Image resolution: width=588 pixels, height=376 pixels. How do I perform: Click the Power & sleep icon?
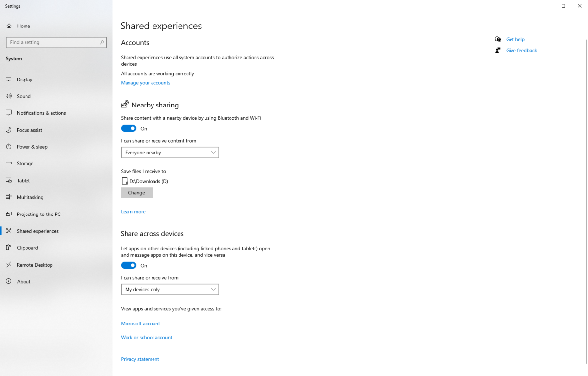pos(9,147)
